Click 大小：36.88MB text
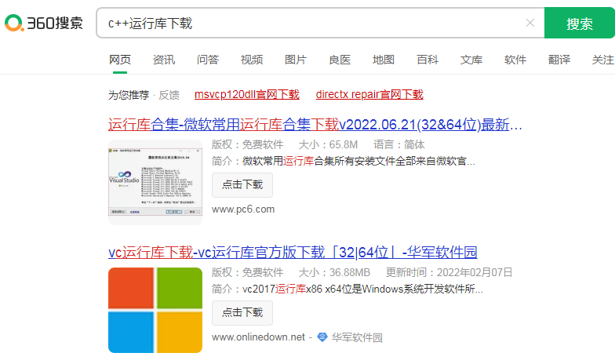 click(334, 273)
